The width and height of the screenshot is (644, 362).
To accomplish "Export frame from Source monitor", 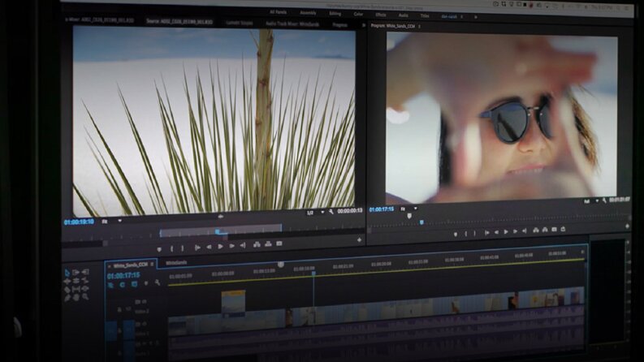I will click(x=279, y=243).
